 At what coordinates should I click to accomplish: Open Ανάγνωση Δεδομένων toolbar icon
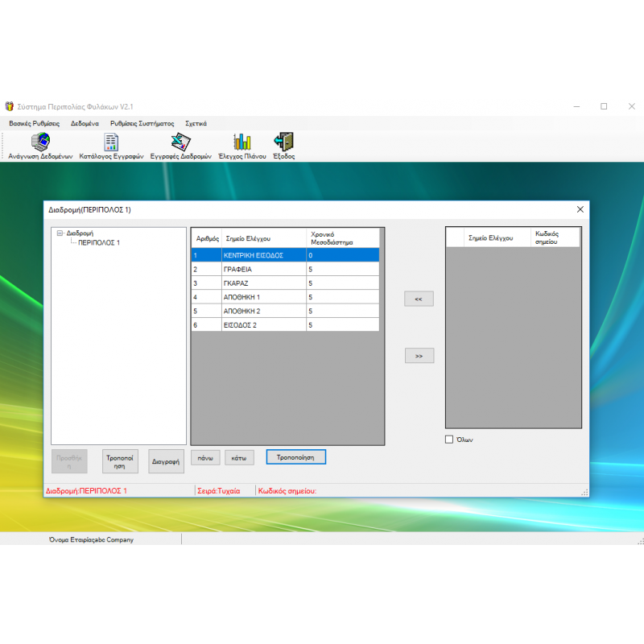[x=40, y=142]
